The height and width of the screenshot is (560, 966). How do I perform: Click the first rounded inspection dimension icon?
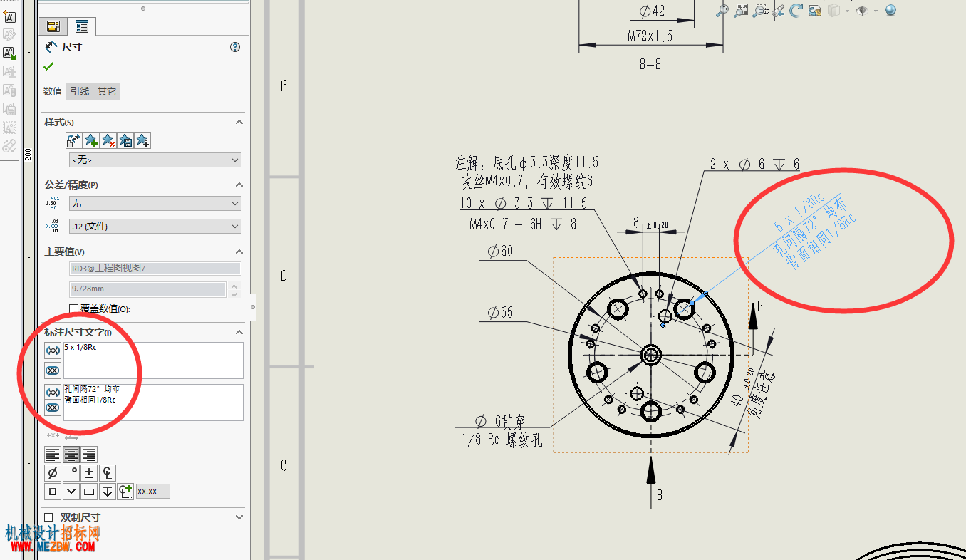click(53, 370)
